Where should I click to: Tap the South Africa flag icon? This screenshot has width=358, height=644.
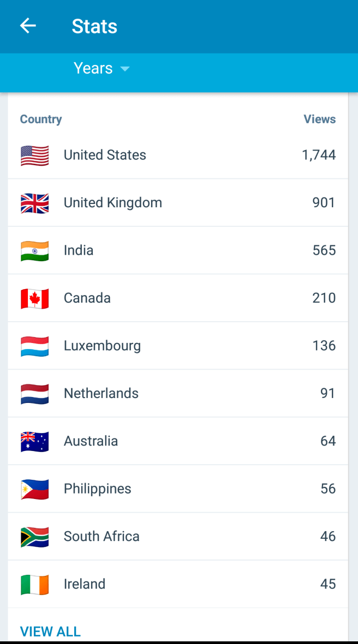(35, 537)
